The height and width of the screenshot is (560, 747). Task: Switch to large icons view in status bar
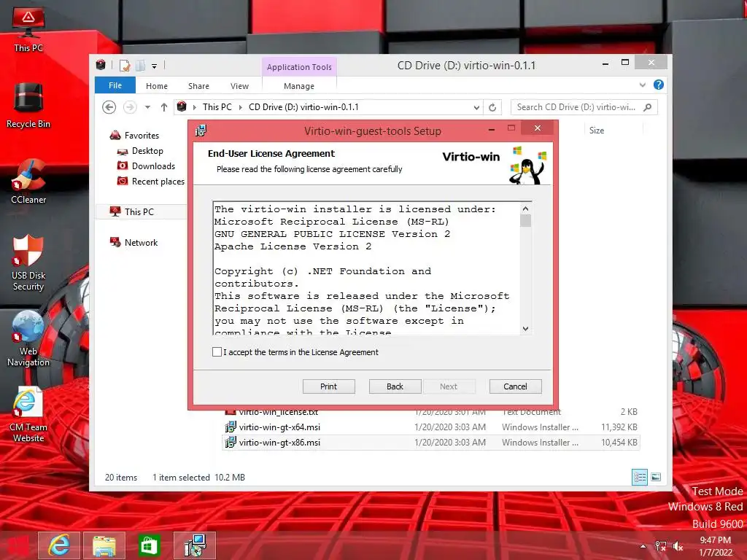(x=656, y=477)
